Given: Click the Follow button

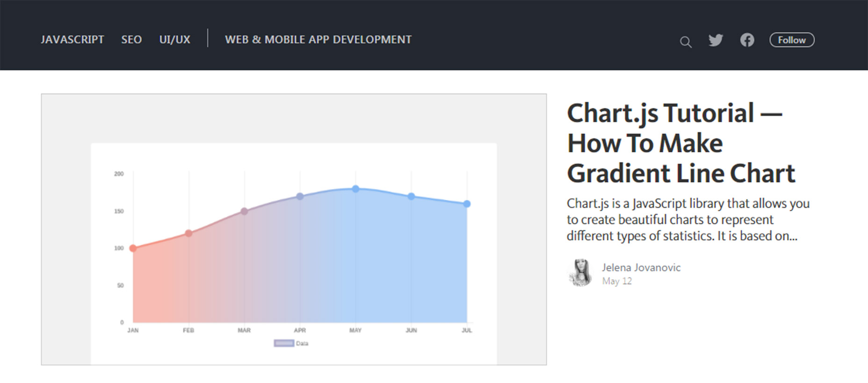Looking at the screenshot, I should coord(792,40).
